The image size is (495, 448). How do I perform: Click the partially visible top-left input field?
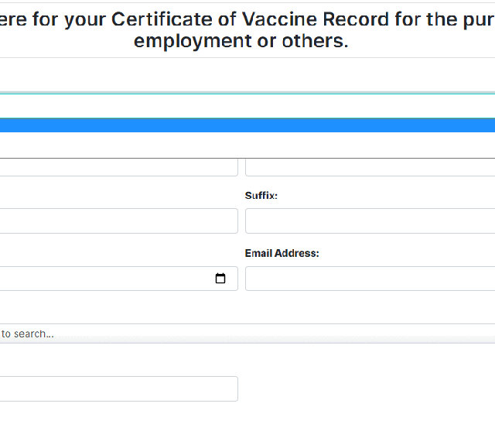pos(116,166)
